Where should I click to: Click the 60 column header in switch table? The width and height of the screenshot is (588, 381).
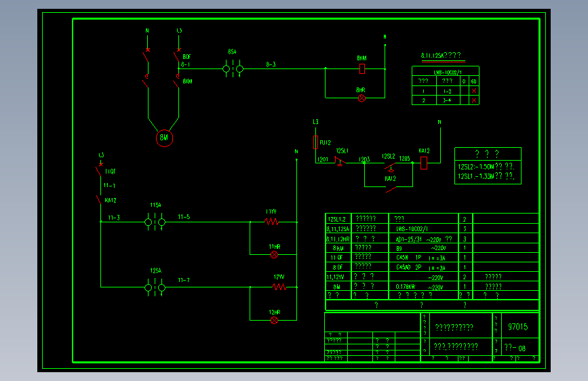click(473, 81)
